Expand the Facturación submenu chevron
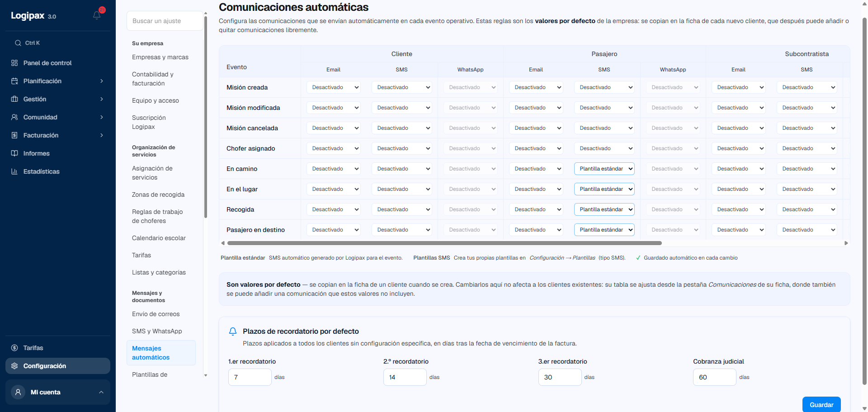Image resolution: width=868 pixels, height=412 pixels. click(x=102, y=135)
